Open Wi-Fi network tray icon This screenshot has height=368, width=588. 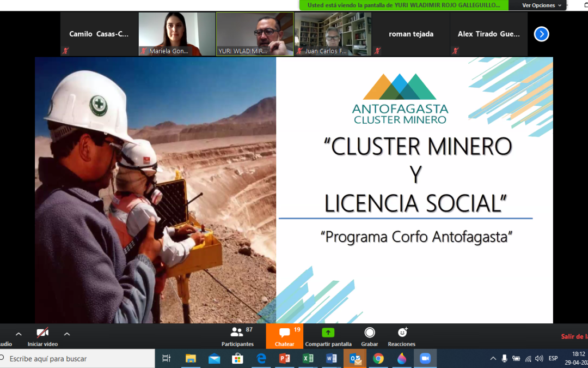point(528,358)
